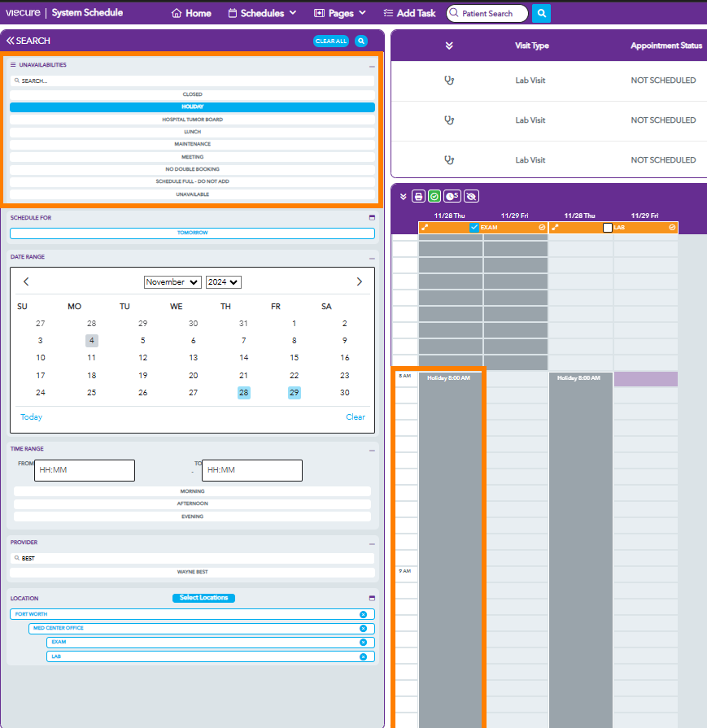Collapse the Date Range section
This screenshot has height=728, width=707.
(x=372, y=259)
